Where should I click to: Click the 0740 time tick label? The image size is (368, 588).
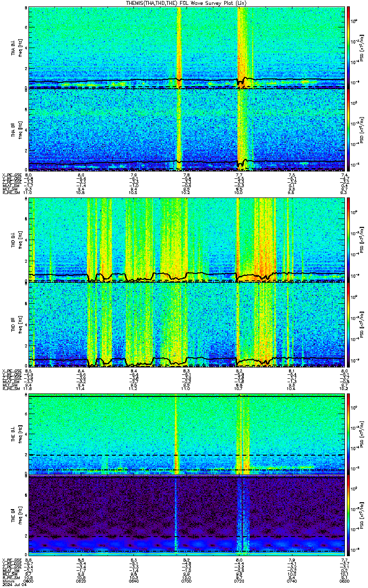291,580
